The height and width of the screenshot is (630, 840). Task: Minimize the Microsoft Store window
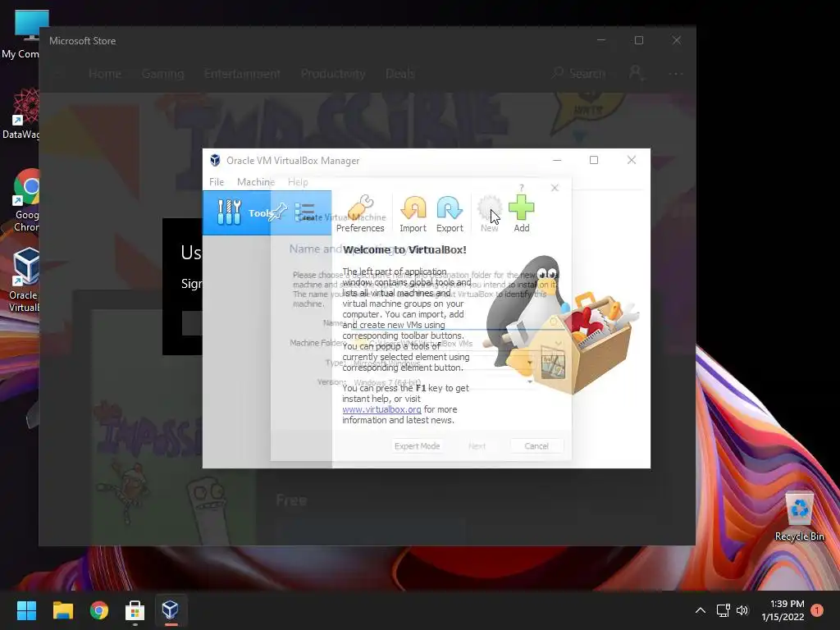coord(601,40)
